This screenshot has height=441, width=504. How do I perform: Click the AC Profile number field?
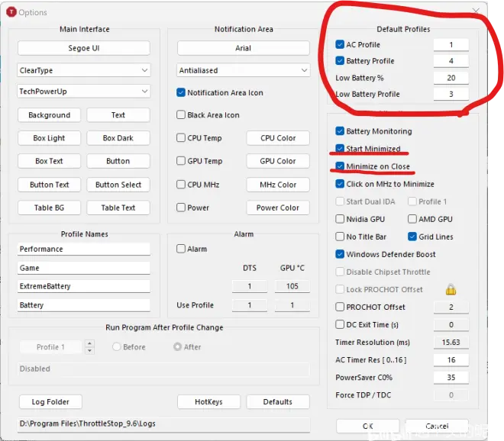pos(451,45)
